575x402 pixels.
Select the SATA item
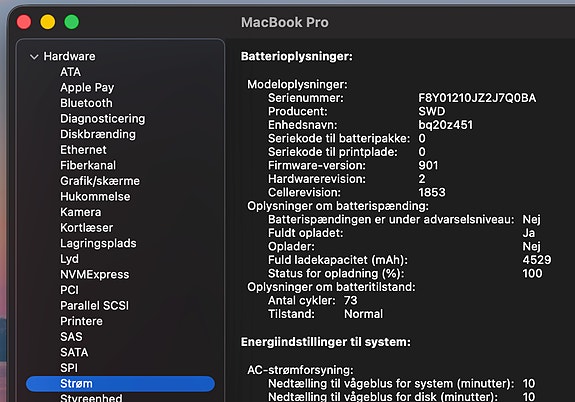74,352
